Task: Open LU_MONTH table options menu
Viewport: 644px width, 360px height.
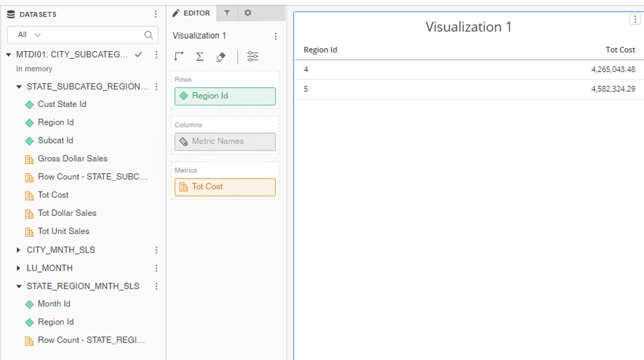Action: 156,268
